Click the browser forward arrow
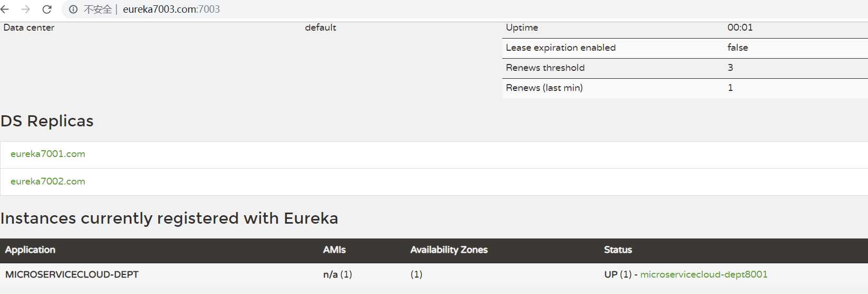The height and width of the screenshot is (294, 868). point(25,9)
